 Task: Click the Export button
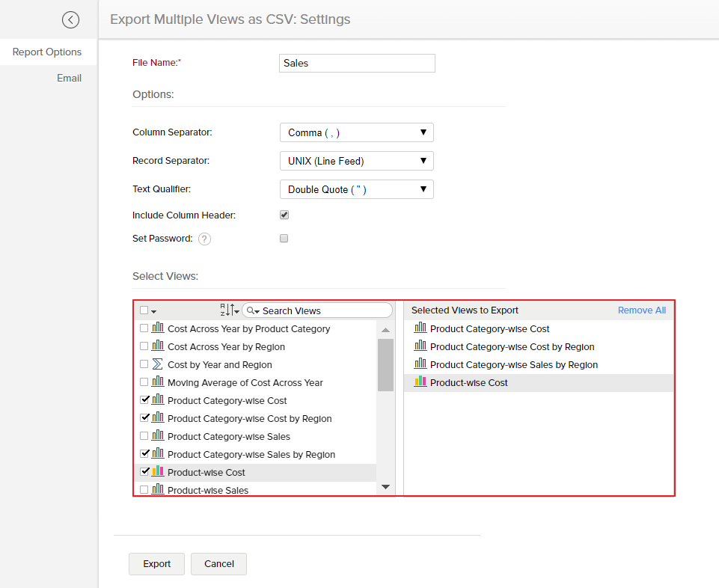coord(156,563)
